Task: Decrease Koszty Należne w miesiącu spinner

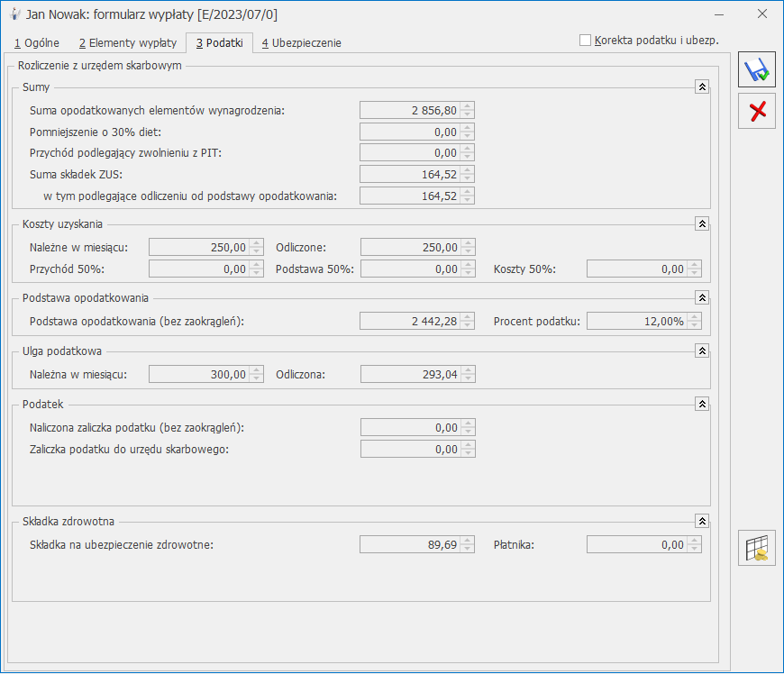Action: 257,252
